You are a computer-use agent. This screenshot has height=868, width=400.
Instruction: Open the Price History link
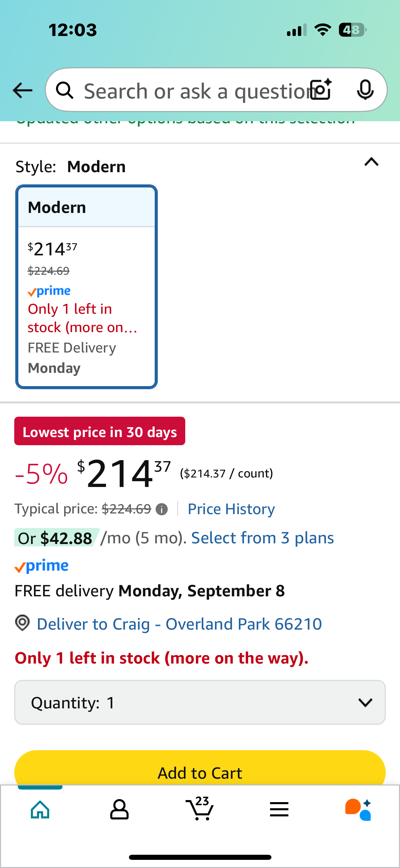point(231,509)
